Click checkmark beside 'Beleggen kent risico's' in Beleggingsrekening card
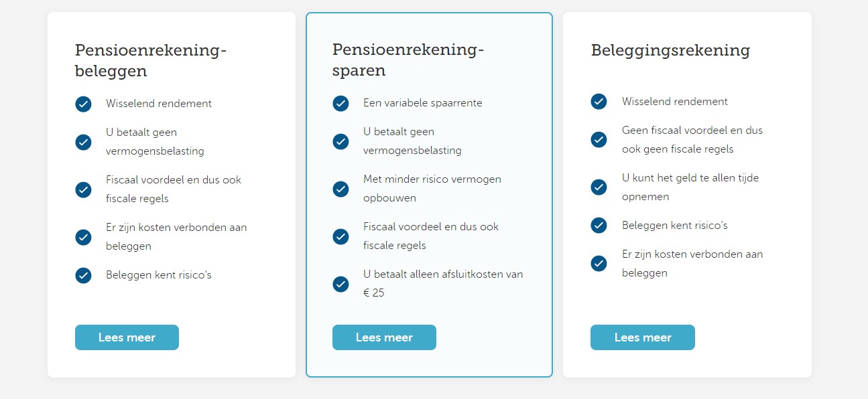Image resolution: width=868 pixels, height=399 pixels. pyautogui.click(x=599, y=226)
